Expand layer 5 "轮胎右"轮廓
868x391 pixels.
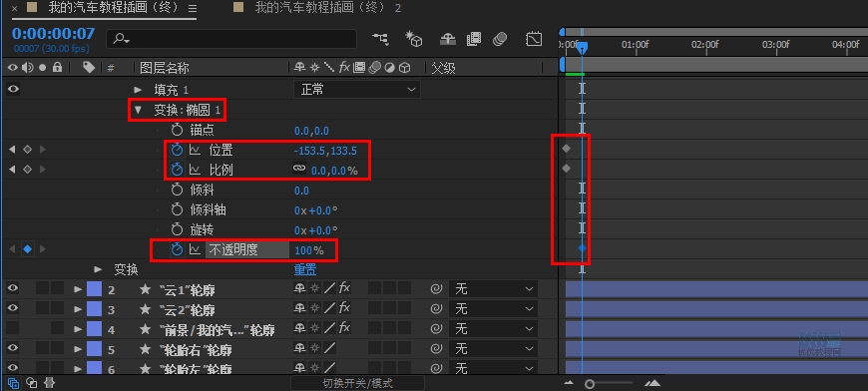[x=78, y=349]
